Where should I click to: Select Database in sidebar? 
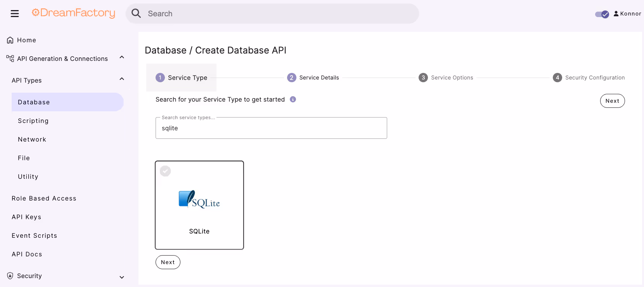pyautogui.click(x=68, y=102)
